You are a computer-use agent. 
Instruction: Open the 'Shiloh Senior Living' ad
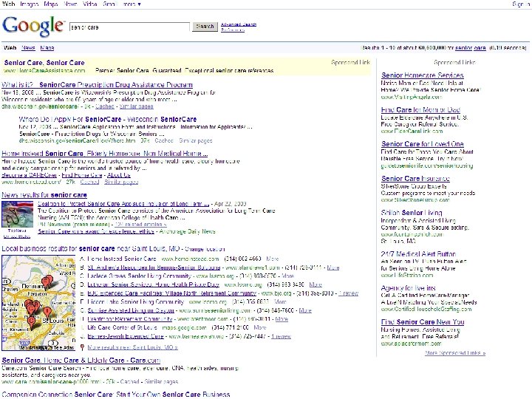click(x=412, y=213)
